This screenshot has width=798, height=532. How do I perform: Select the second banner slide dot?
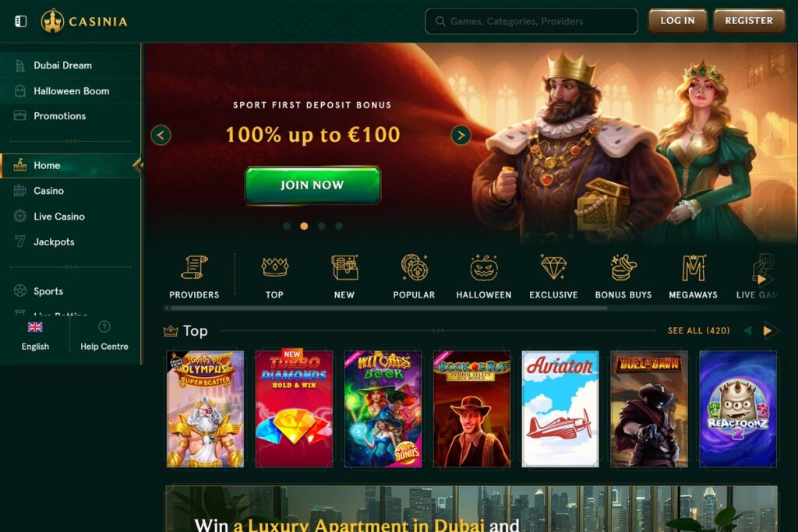(x=304, y=226)
